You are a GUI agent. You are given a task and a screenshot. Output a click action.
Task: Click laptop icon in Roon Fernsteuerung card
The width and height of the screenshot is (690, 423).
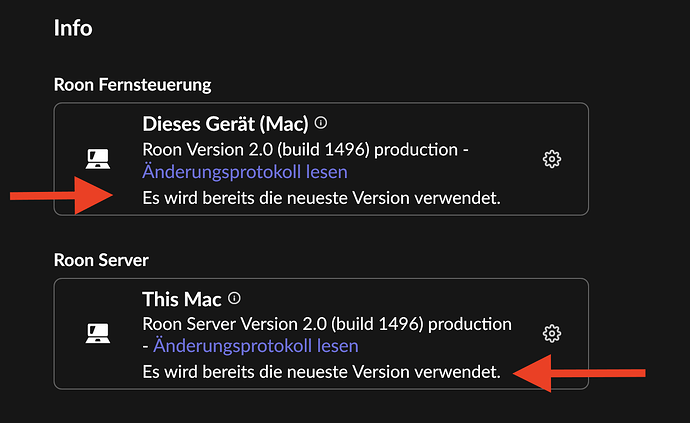(98, 159)
